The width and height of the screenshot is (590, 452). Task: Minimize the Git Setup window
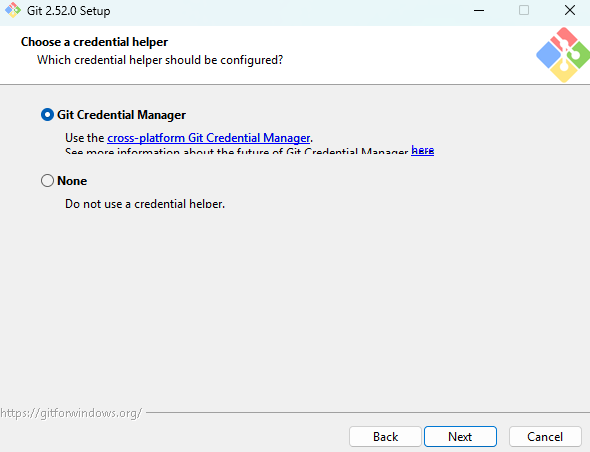479,11
